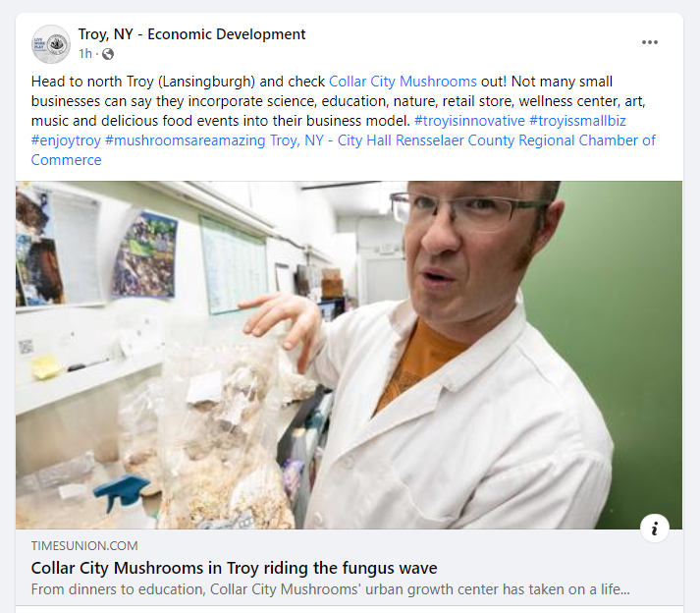Click the link info icon on image
The height and width of the screenshot is (613, 700).
click(655, 529)
